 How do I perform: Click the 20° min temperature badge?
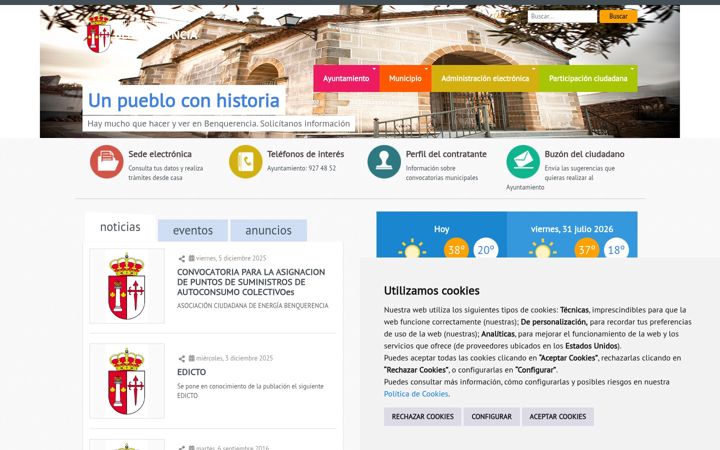[486, 248]
